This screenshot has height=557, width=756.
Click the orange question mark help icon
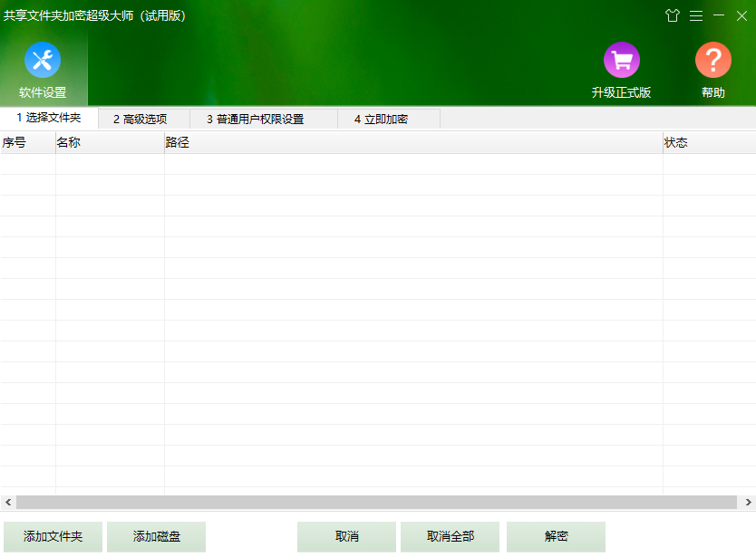713,58
